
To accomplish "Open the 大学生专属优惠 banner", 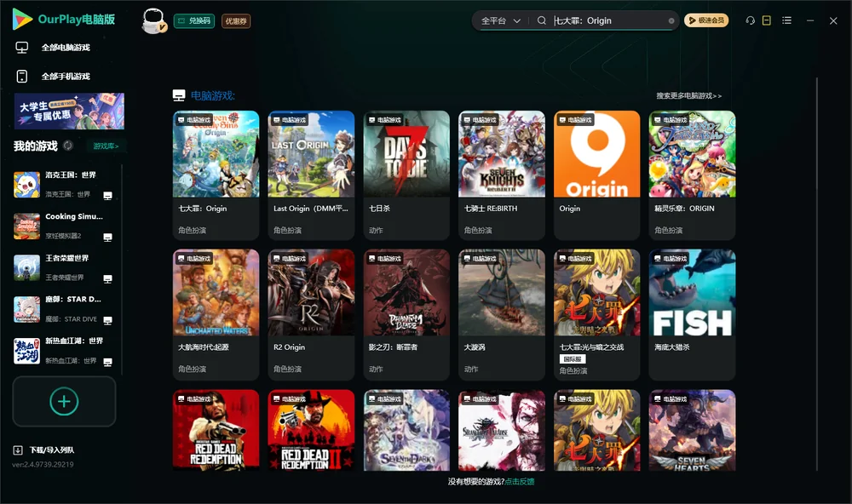I will [69, 112].
